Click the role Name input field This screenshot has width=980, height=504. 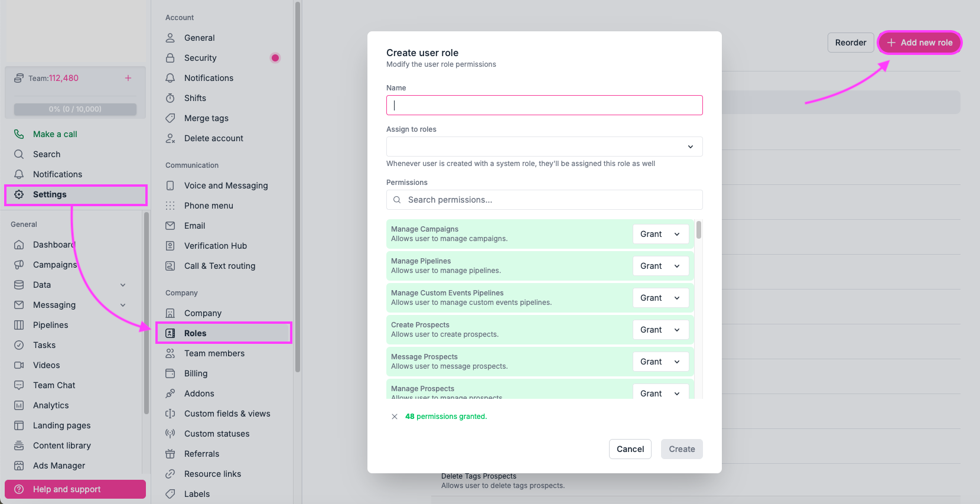pos(545,105)
